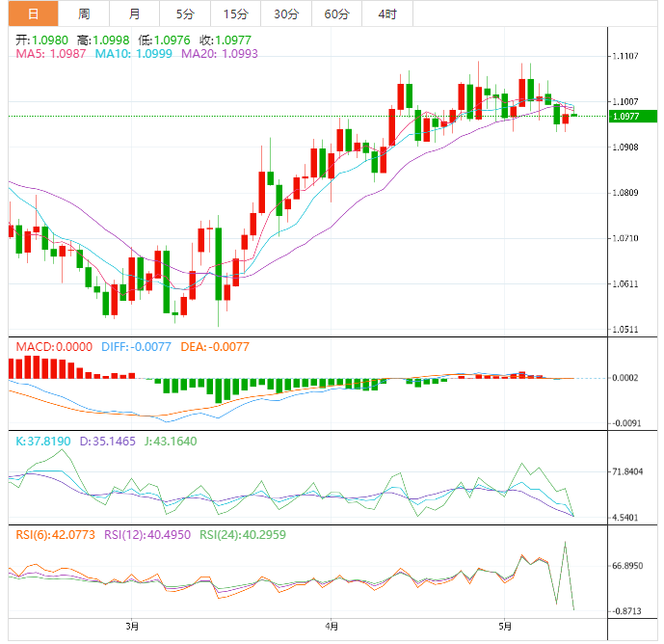Choose the 60分 interval tab
The height and width of the screenshot is (644, 664).
click(336, 13)
